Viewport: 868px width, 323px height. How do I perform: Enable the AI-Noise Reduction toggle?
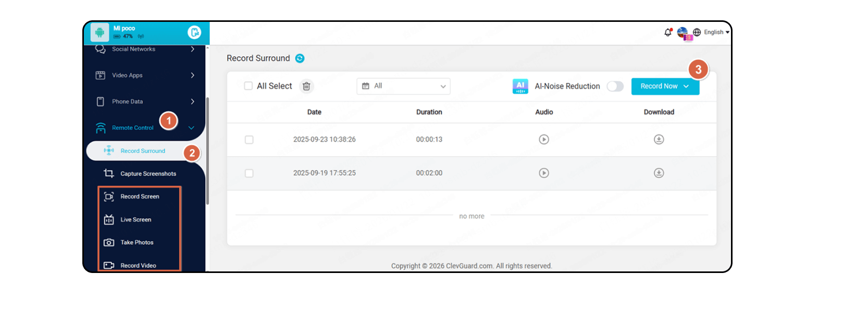click(615, 86)
